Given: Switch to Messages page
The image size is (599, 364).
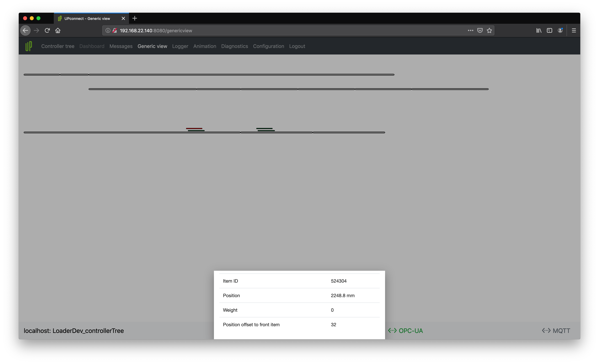Looking at the screenshot, I should (x=121, y=46).
